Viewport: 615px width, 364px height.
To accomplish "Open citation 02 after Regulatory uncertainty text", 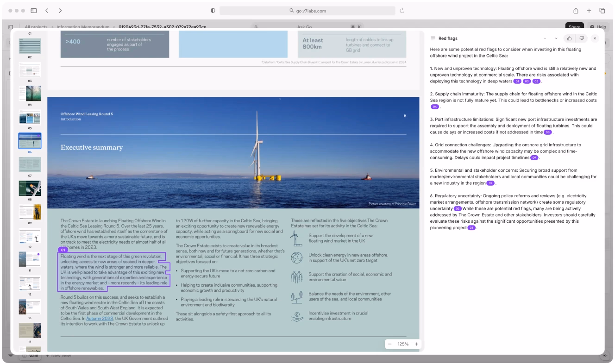I will tap(458, 209).
